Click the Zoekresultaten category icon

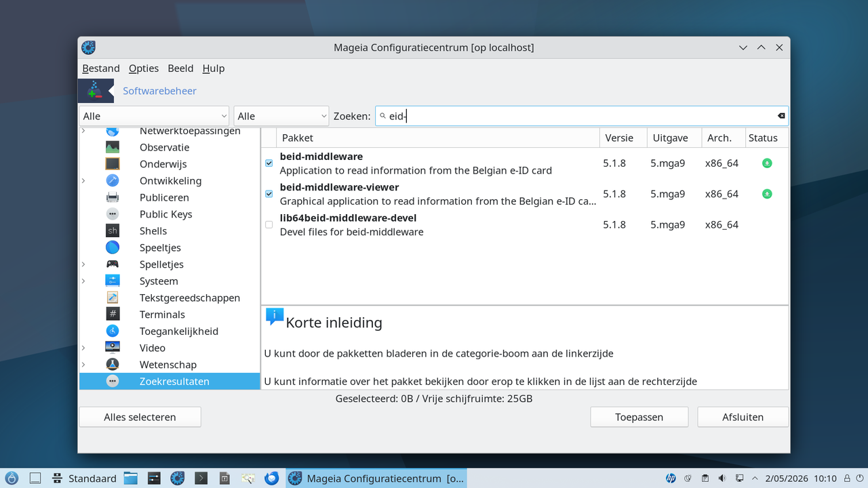click(x=113, y=381)
